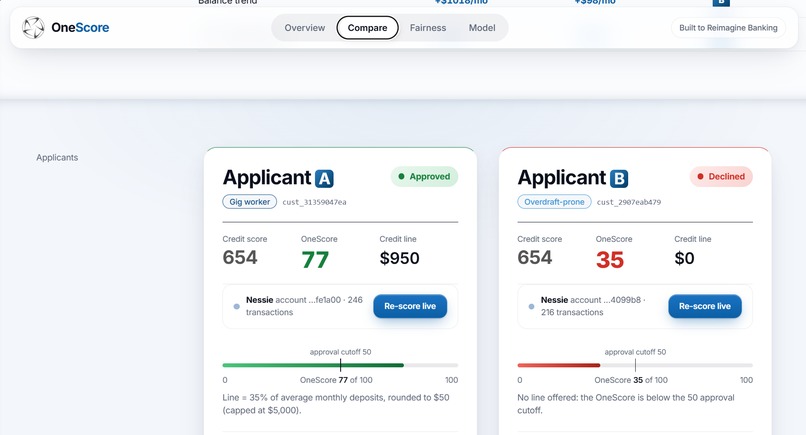This screenshot has height=435, width=806.
Task: Re-score live for Applicant B
Action: click(x=705, y=306)
